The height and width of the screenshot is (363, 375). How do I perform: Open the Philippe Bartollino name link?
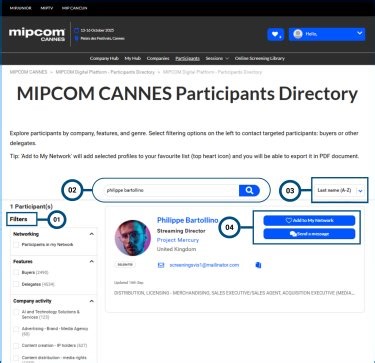coord(188,220)
